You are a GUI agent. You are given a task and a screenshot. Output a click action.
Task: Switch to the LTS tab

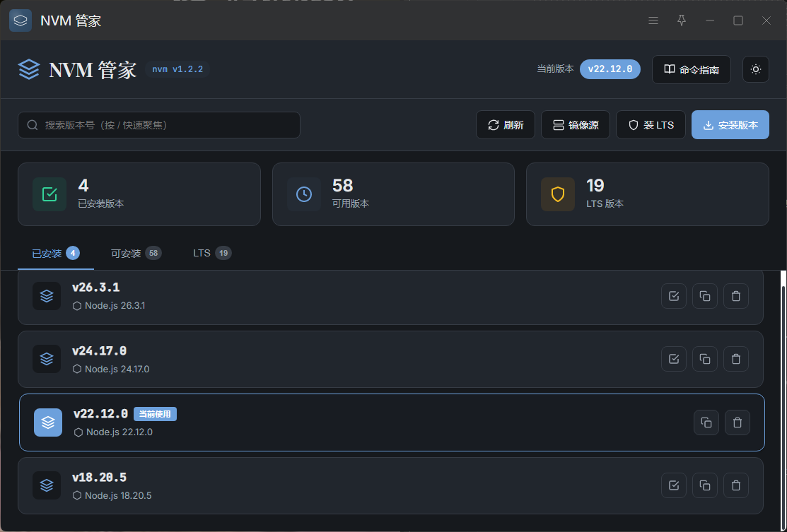(212, 253)
